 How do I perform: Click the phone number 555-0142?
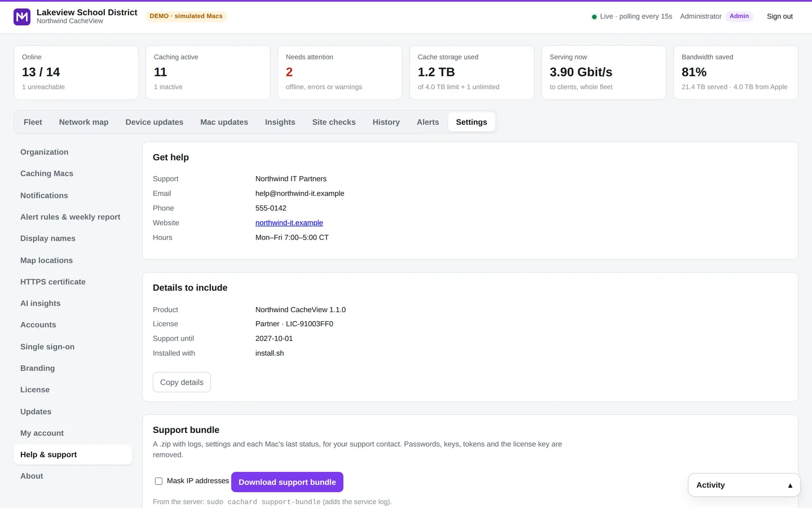pyautogui.click(x=271, y=208)
